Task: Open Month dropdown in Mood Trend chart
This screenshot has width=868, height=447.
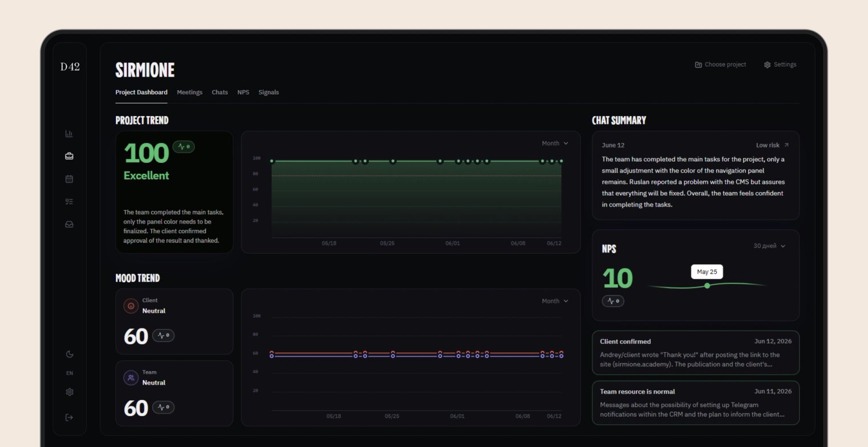Action: click(555, 301)
